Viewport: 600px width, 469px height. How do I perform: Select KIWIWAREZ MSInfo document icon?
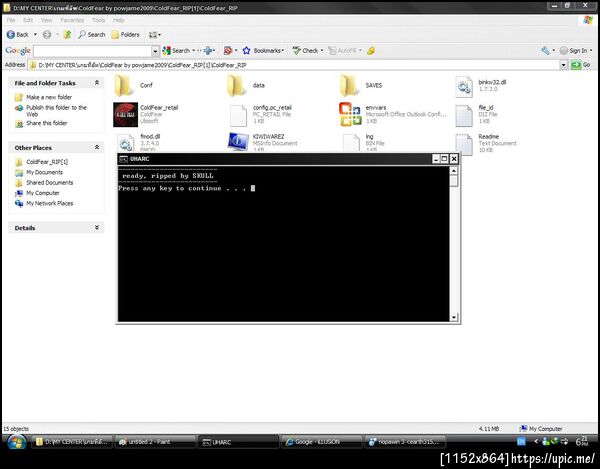pyautogui.click(x=238, y=142)
